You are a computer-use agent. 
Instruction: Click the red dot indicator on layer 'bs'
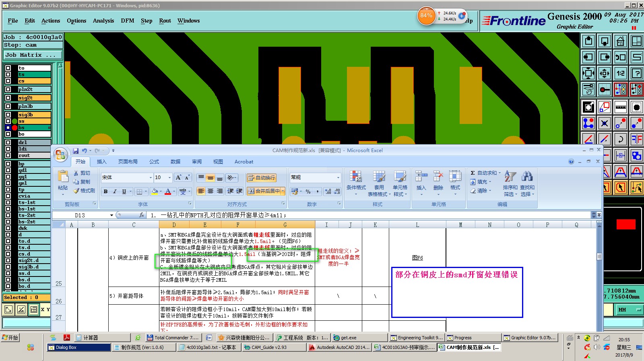(x=15, y=128)
